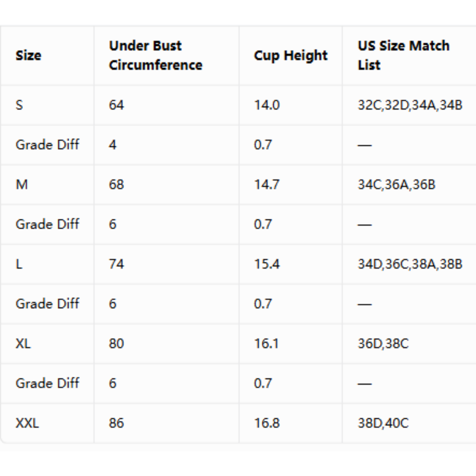Select the XL size row label

pyautogui.click(x=23, y=344)
